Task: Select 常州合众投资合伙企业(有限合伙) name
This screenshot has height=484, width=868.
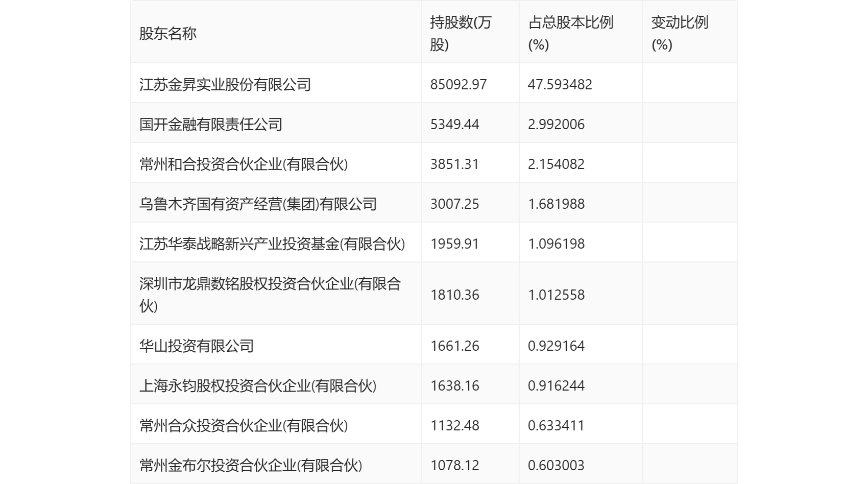Action: point(244,425)
